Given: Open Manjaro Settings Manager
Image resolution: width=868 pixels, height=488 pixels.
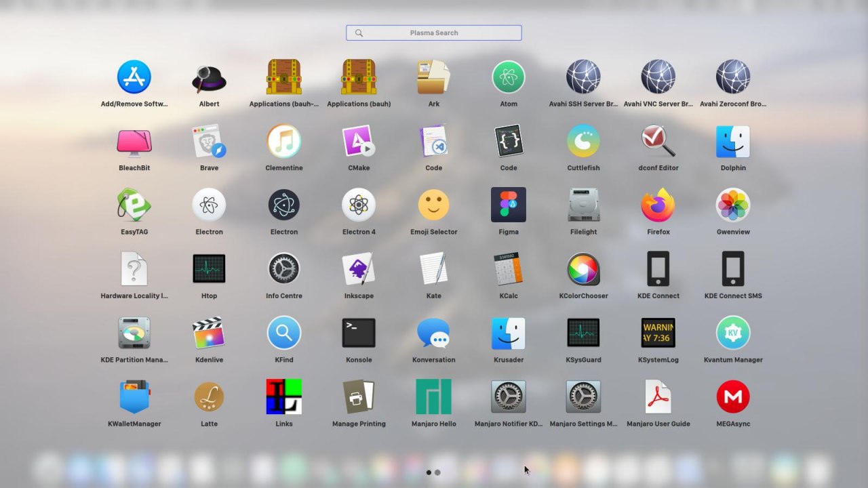Looking at the screenshot, I should point(583,396).
